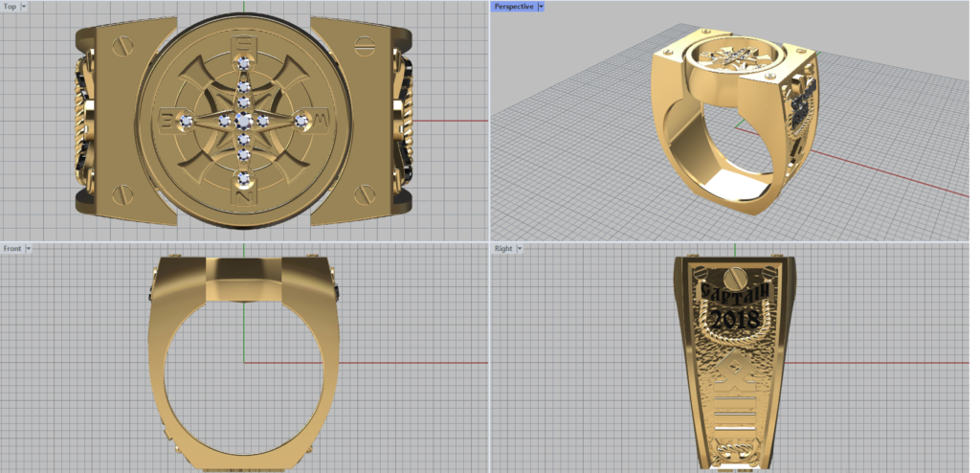
Task: Click the Perspective viewport title label
Action: pos(514,7)
